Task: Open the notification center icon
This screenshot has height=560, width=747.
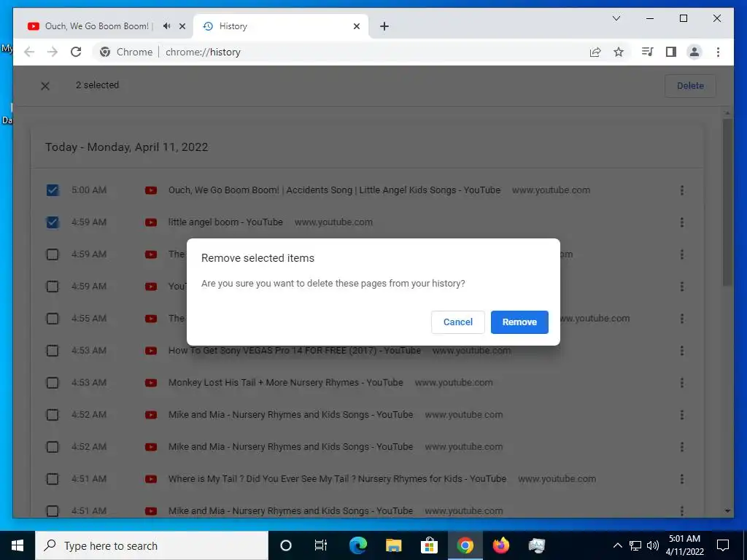Action: coord(723,545)
